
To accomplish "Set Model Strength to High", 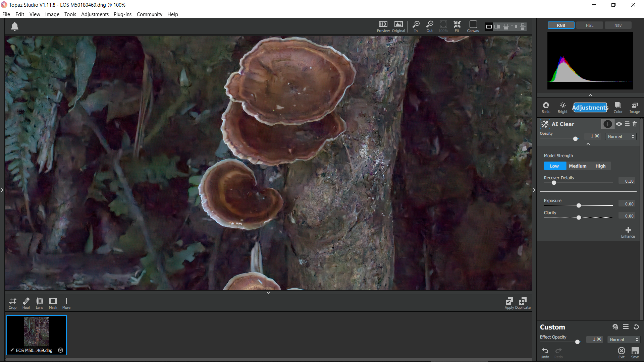I will click(600, 166).
